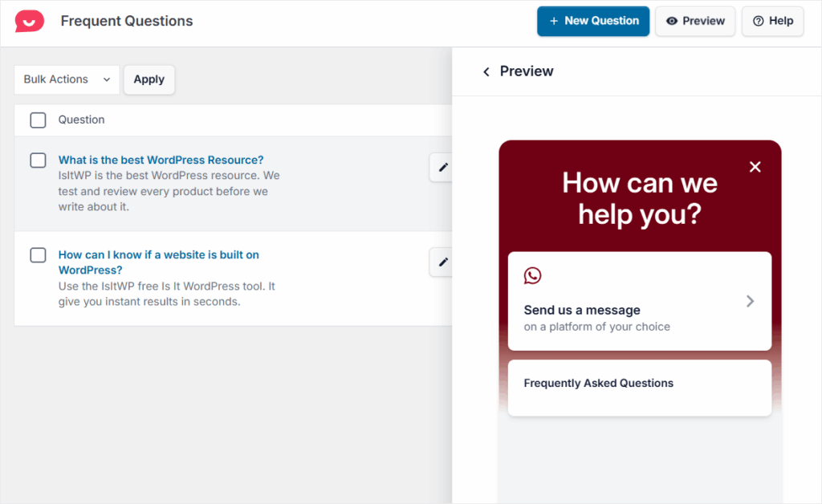Check the box for the second question
This screenshot has width=822, height=504.
point(38,255)
